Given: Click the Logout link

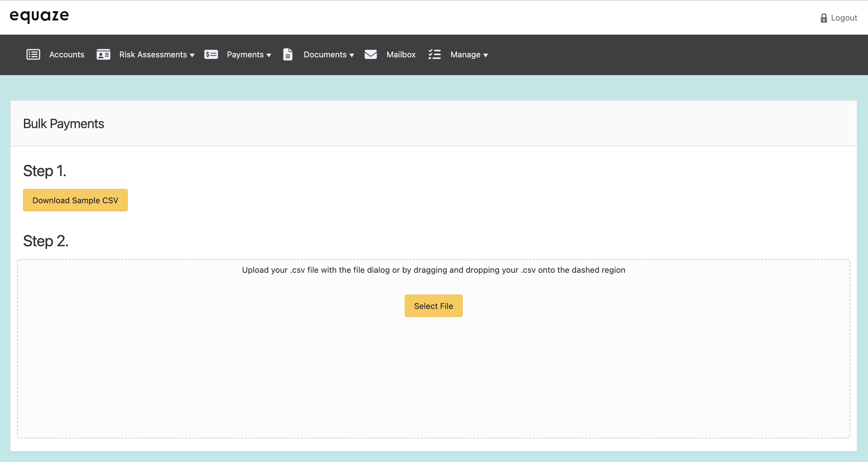Looking at the screenshot, I should pos(844,18).
